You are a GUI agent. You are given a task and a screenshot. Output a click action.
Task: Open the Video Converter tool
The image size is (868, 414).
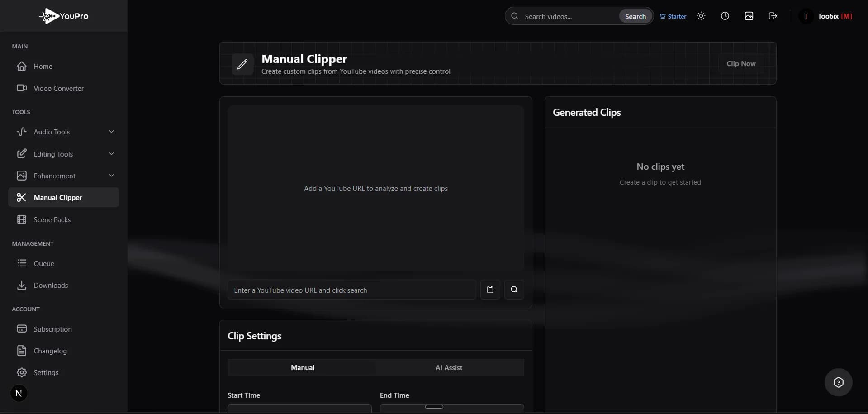coord(58,88)
